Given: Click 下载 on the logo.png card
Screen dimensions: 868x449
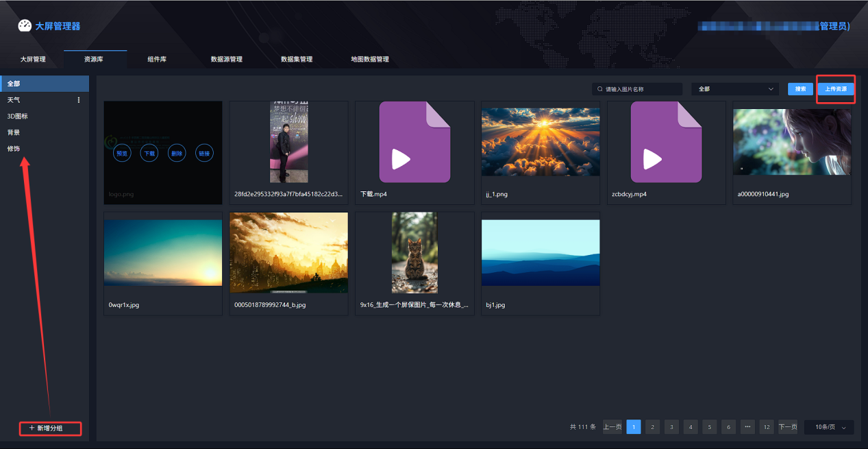Looking at the screenshot, I should 149,154.
